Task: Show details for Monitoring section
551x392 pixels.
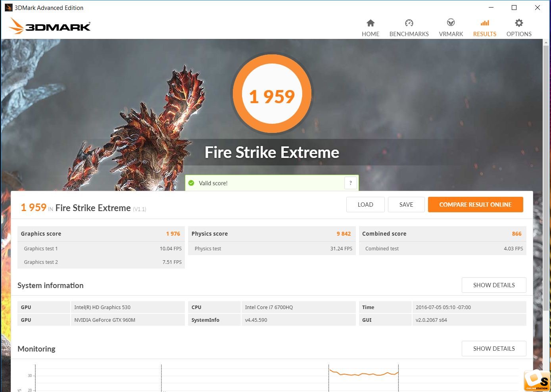Action: click(x=494, y=349)
